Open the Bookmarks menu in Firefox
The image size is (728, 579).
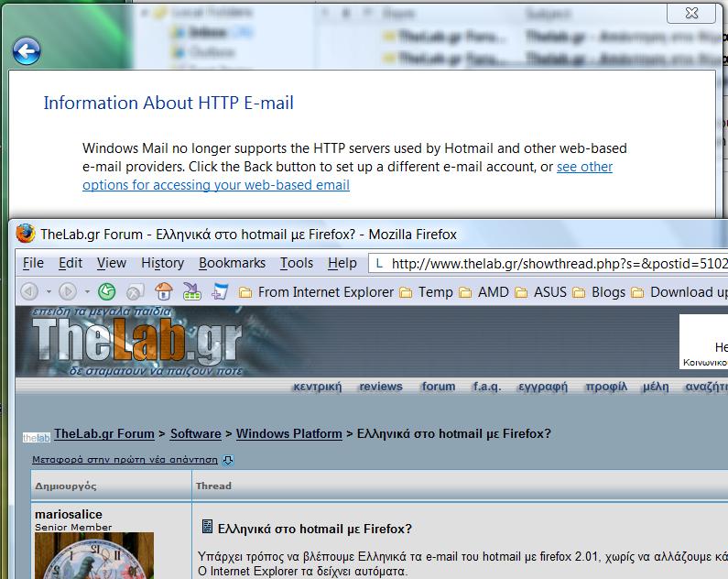point(233,263)
